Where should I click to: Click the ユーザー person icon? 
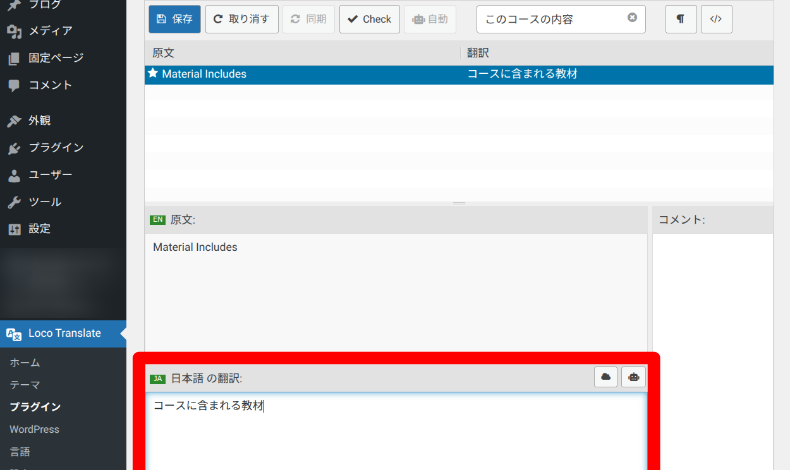tap(14, 175)
